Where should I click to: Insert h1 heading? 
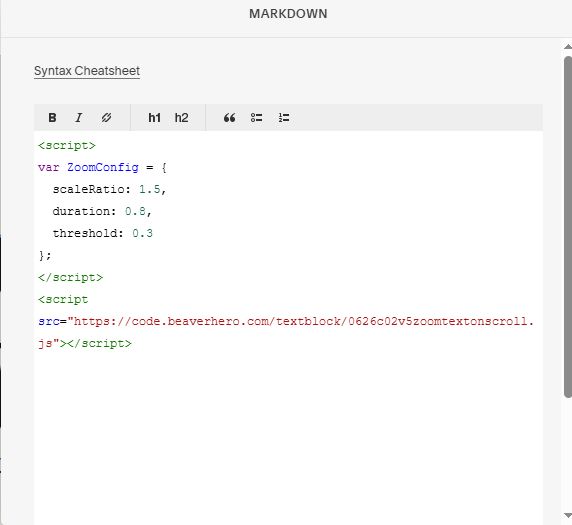point(154,117)
